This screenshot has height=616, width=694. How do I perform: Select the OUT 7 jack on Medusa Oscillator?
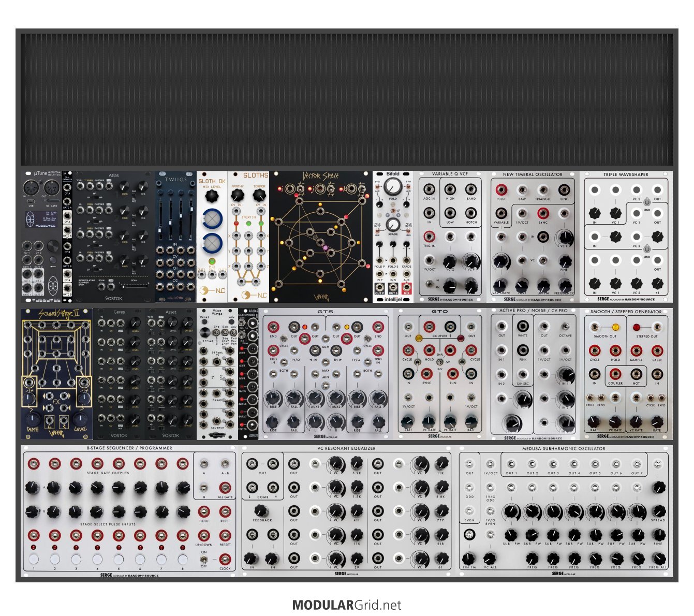pos(638,464)
